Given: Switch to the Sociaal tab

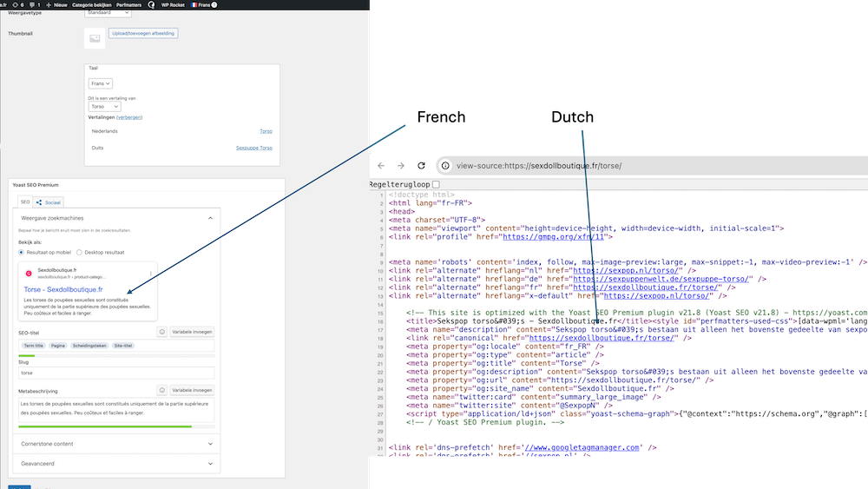Looking at the screenshot, I should coord(49,202).
